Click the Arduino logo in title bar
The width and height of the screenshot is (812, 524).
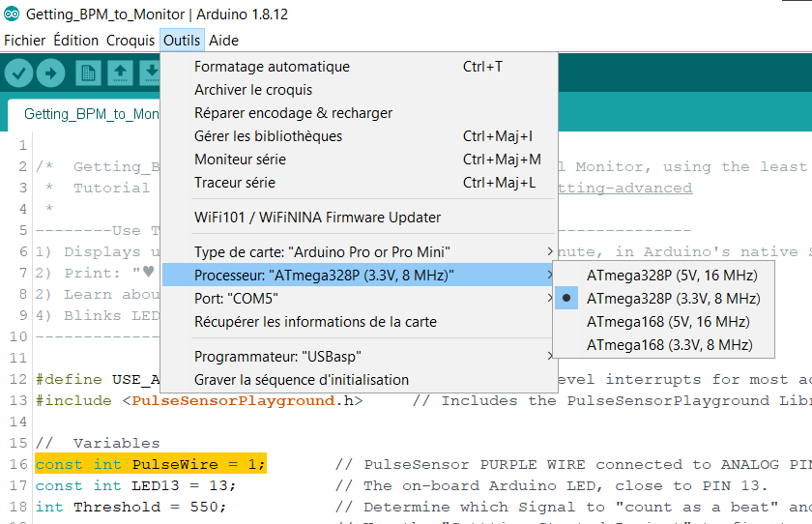click(x=12, y=14)
